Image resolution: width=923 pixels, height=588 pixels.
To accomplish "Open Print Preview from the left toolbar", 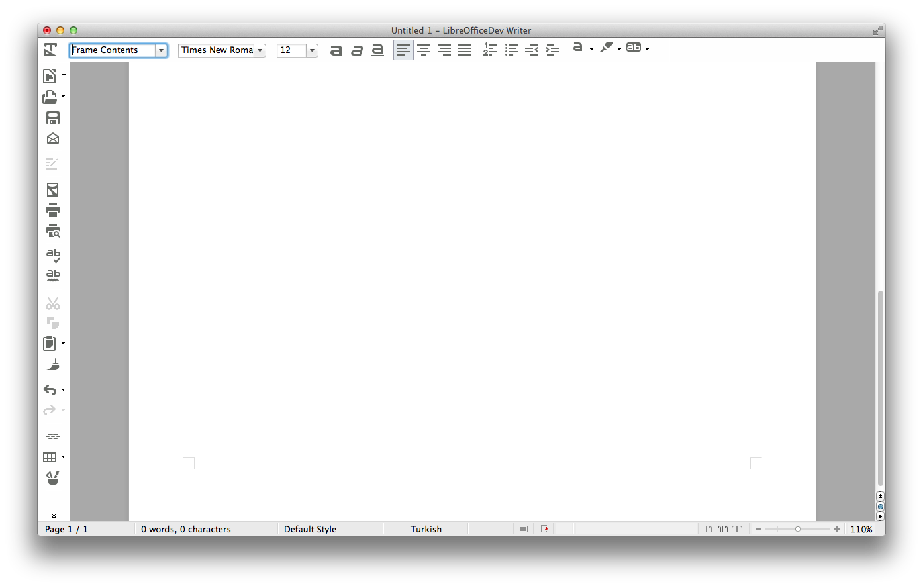I will coord(53,231).
